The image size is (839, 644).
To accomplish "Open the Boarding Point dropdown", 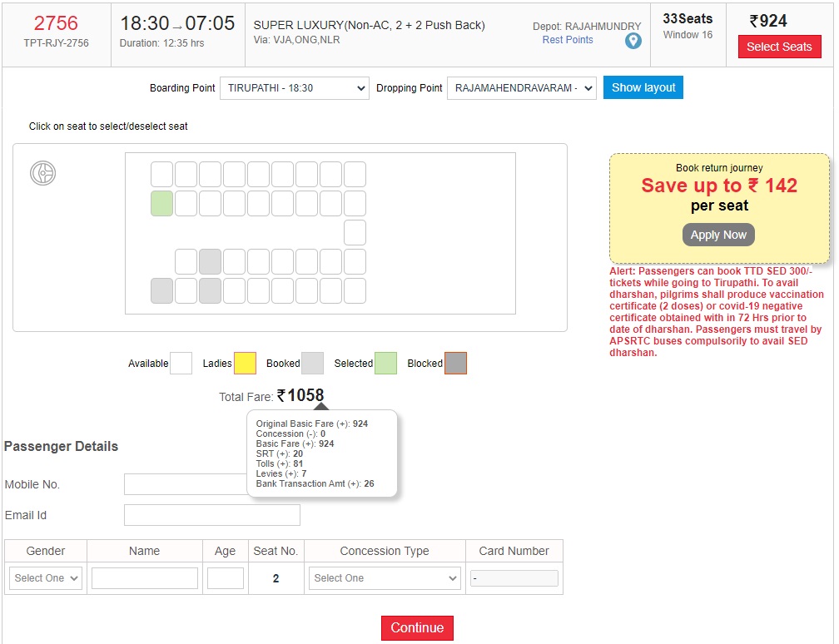I will click(294, 88).
